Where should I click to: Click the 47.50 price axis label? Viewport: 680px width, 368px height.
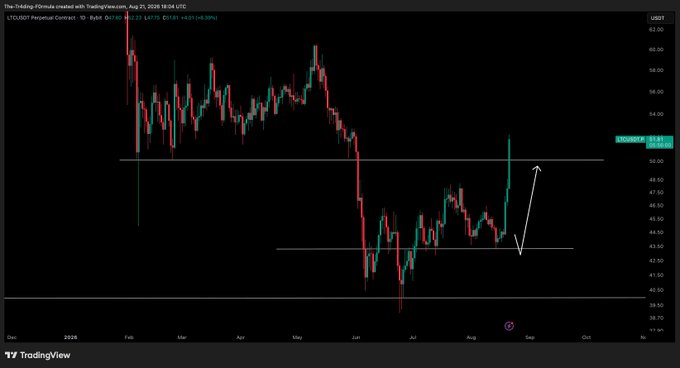coord(656,192)
